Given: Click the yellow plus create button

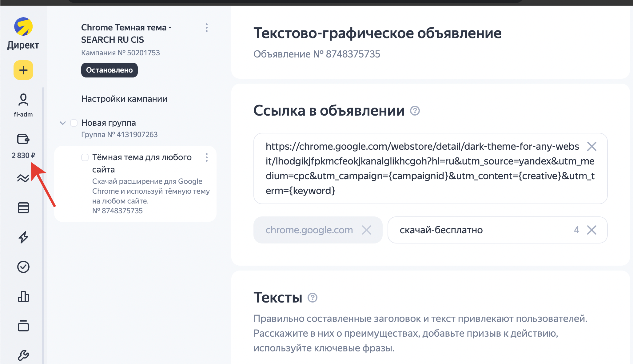Looking at the screenshot, I should 23,70.
